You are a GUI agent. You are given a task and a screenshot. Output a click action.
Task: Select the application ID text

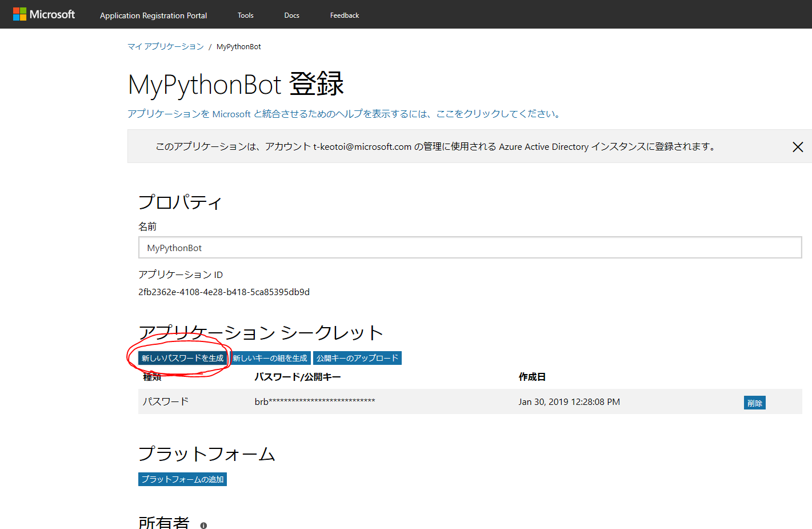[x=223, y=292]
